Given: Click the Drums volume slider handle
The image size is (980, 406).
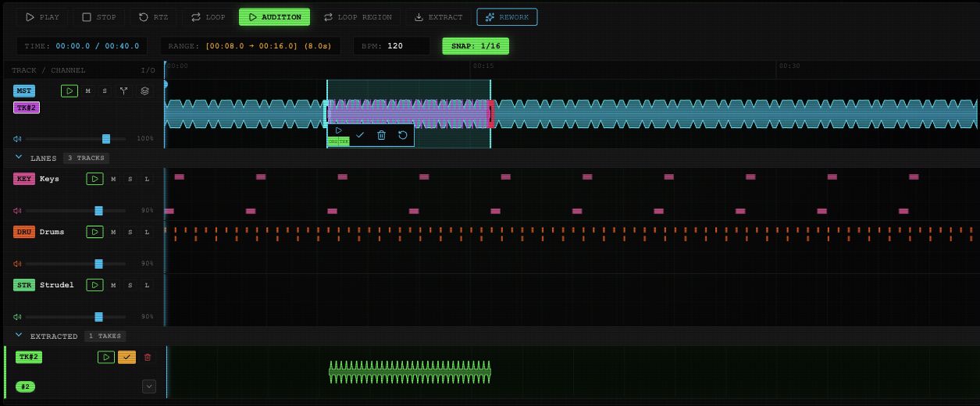Looking at the screenshot, I should (x=98, y=264).
